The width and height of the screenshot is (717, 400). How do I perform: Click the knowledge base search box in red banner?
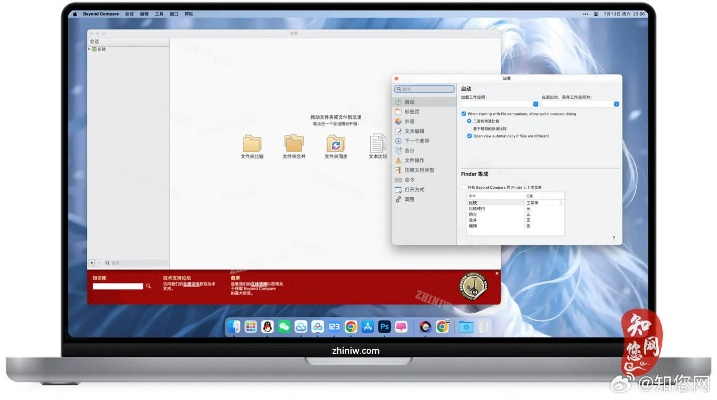(x=118, y=287)
